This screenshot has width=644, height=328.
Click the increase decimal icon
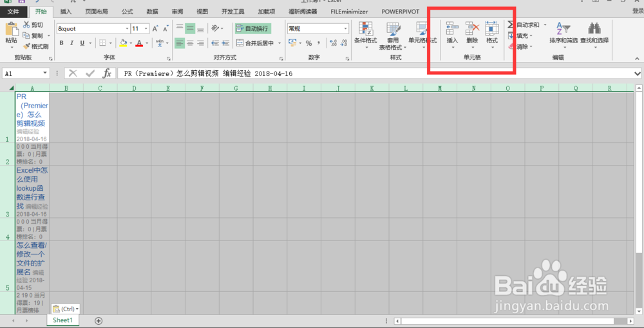[333, 43]
